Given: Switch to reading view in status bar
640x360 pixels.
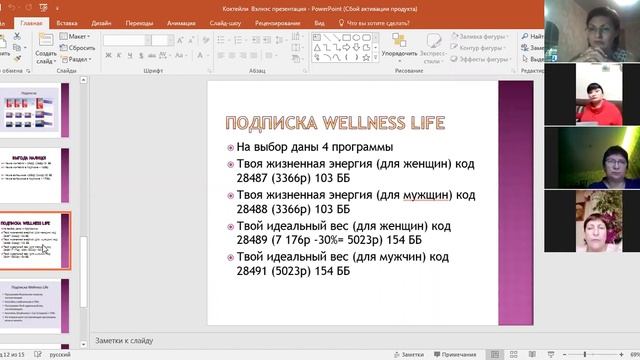Looking at the screenshot, I should point(532,354).
